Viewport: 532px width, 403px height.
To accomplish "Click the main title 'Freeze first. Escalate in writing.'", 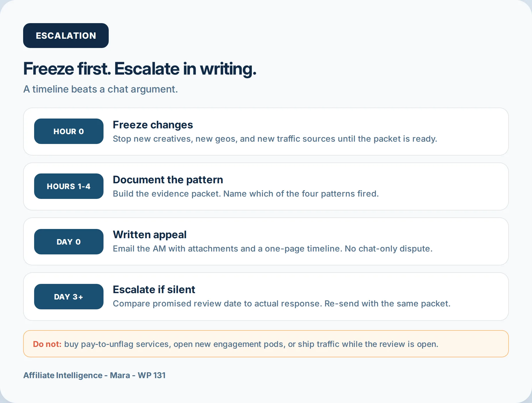I will [140, 69].
